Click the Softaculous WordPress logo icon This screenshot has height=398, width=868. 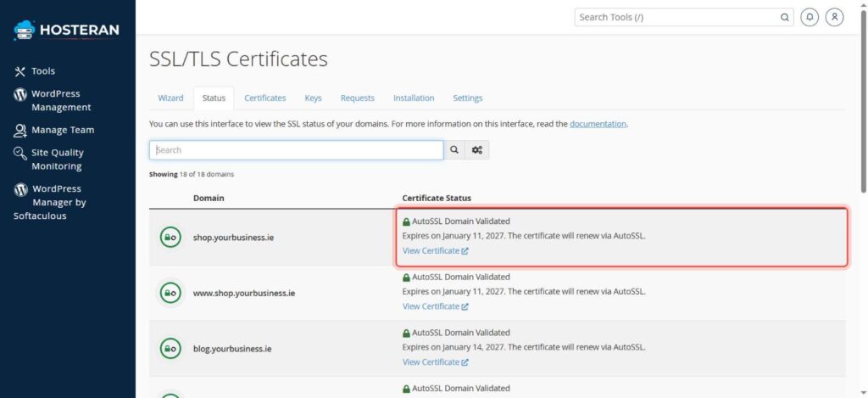(x=20, y=189)
